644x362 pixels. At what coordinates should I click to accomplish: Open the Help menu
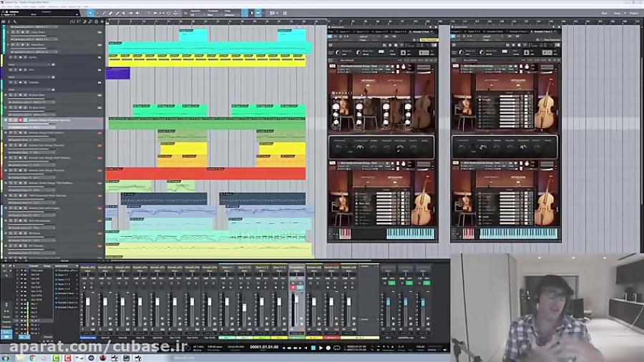coord(85,6)
